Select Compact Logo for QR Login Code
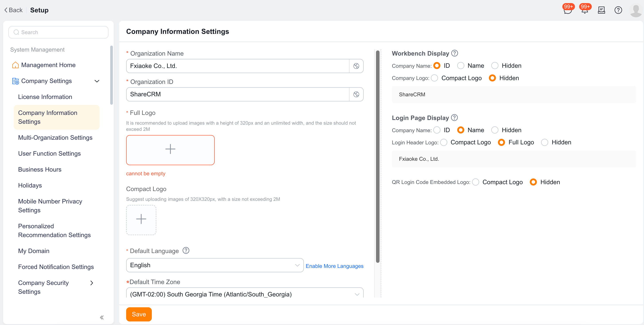Image resolution: width=644 pixels, height=325 pixels. 476,182
